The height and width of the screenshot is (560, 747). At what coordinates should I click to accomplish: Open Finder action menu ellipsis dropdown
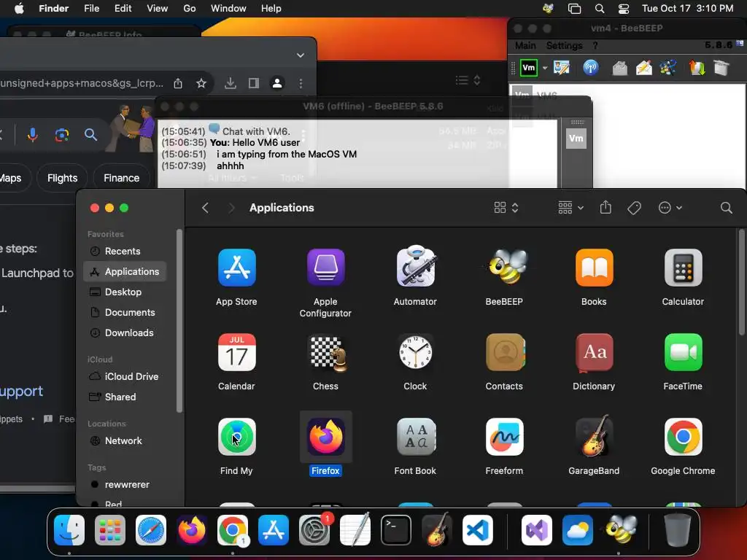[670, 208]
